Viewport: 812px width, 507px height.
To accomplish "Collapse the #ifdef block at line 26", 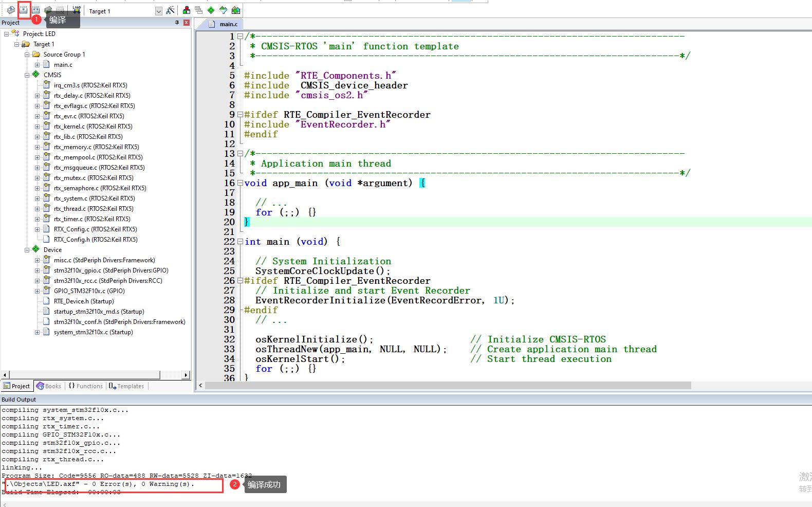I will (240, 281).
